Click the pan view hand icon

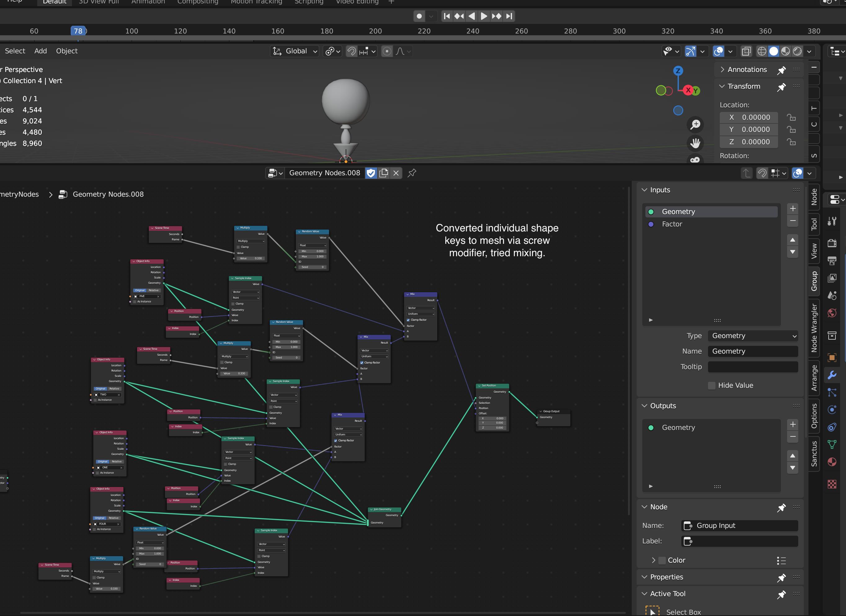[x=695, y=143]
